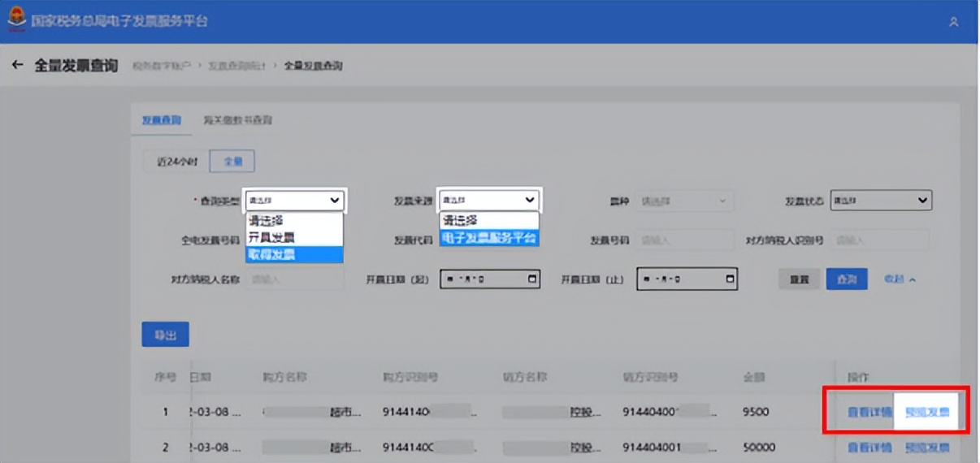Click the 销方名称 column header
Viewport: 980px width, 463px height.
point(525,378)
